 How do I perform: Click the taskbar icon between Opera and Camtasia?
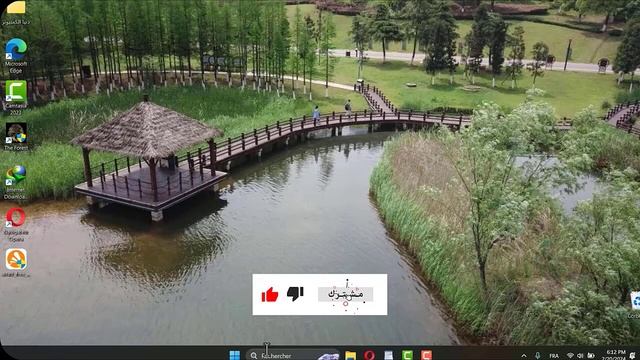(x=389, y=355)
